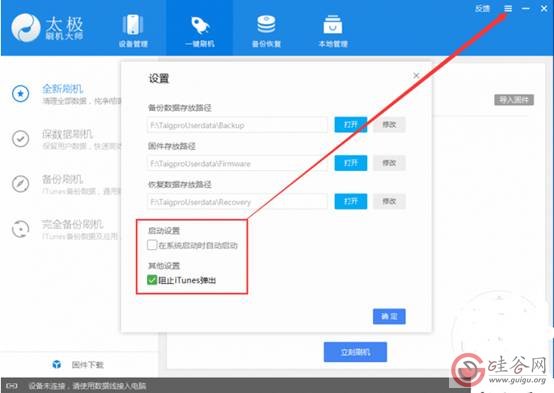
Task: Click the backup path text field
Action: [x=237, y=125]
